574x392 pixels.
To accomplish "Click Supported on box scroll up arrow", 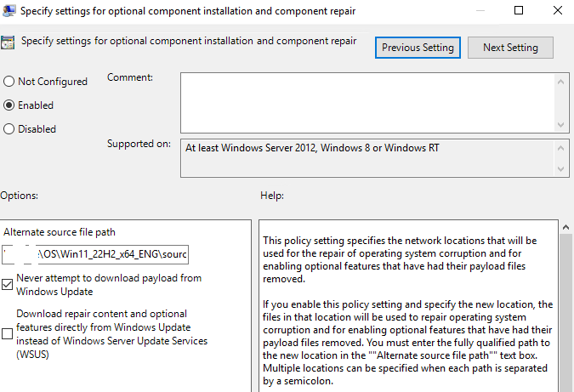I will (560, 148).
